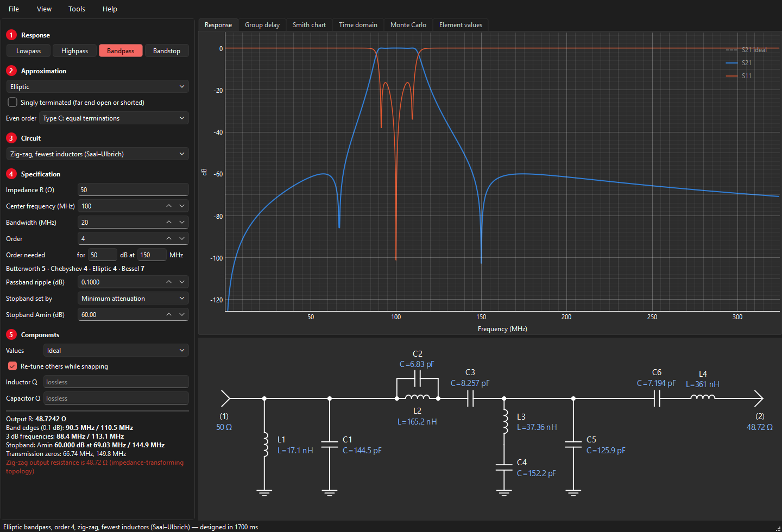Viewport: 782px width, 532px height.
Task: Expand the Circuit topology Zig-zag dropdown
Action: pyautogui.click(x=97, y=154)
